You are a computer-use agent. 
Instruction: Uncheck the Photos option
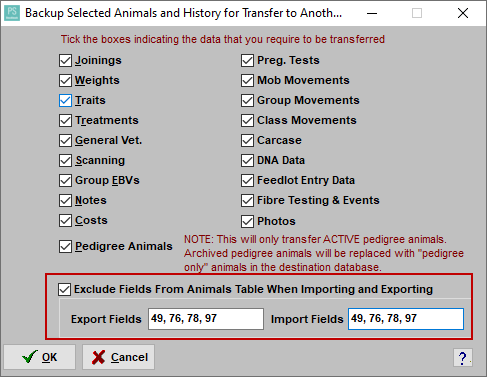click(x=247, y=221)
